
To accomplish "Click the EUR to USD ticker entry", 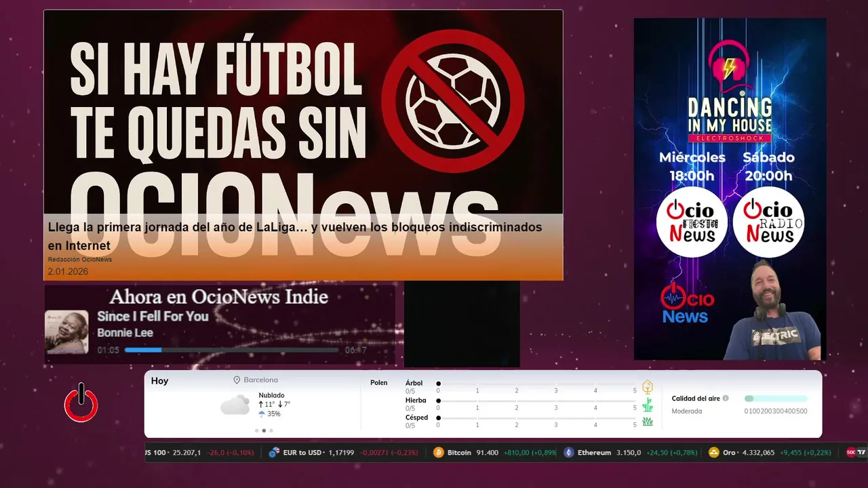I will click(x=343, y=452).
